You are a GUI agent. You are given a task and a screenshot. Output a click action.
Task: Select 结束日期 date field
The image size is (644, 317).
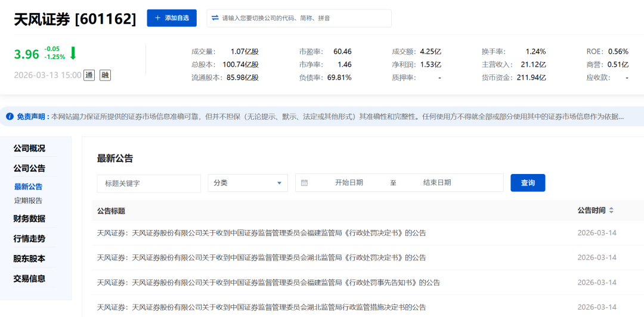tap(437, 183)
